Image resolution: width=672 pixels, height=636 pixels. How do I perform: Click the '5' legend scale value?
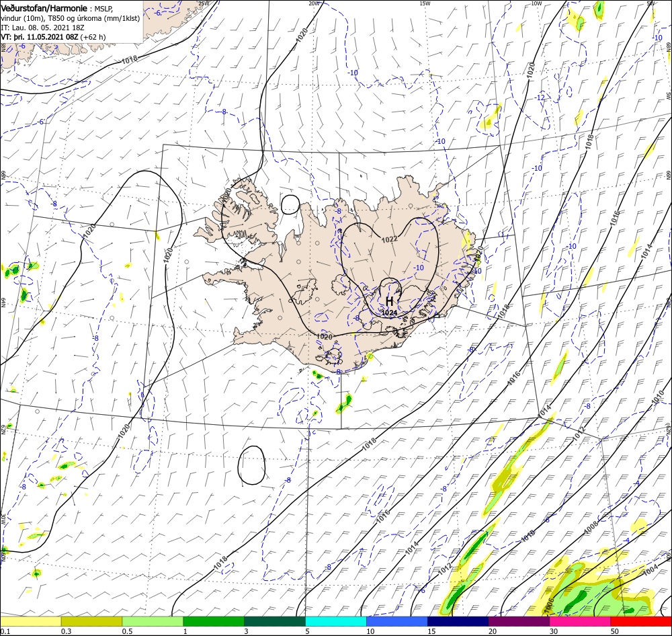coord(308,631)
